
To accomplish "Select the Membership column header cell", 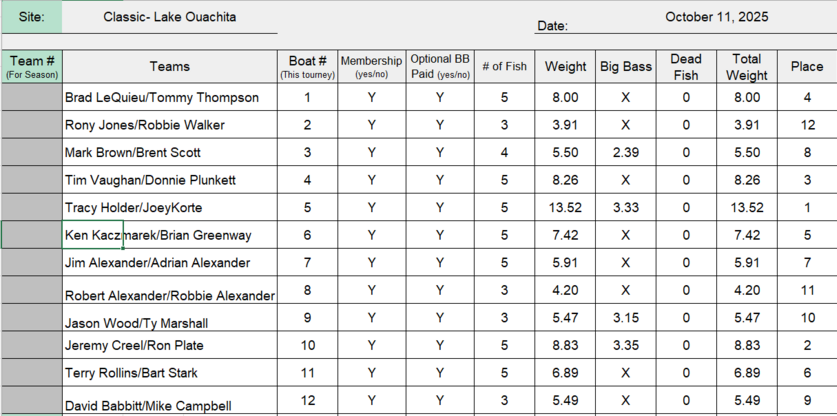I will click(371, 66).
